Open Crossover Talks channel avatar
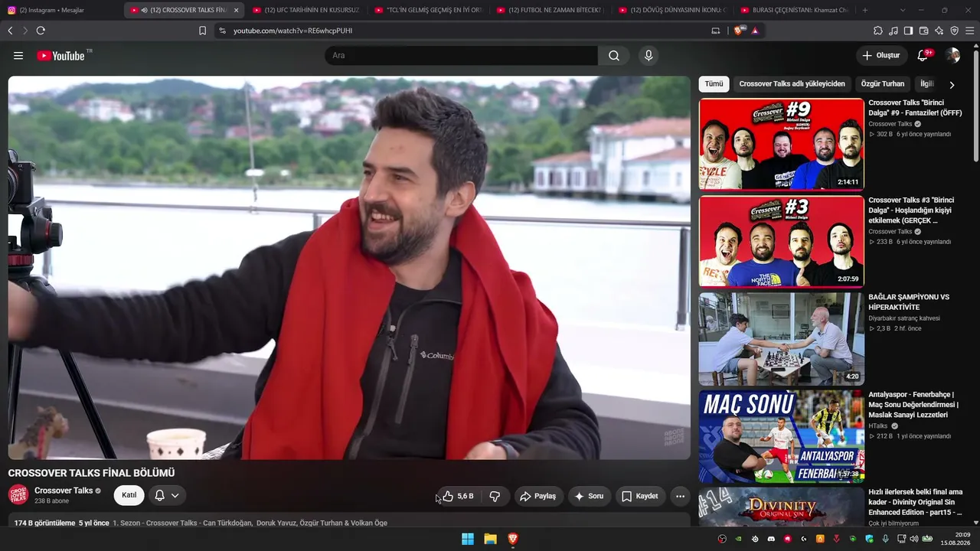This screenshot has height=551, width=980. (18, 495)
